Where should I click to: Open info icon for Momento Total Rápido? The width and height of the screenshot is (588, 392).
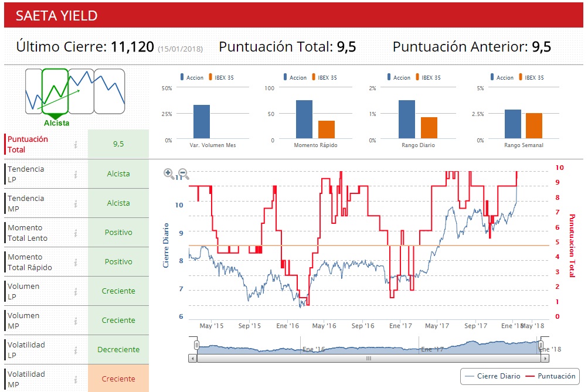click(76, 262)
